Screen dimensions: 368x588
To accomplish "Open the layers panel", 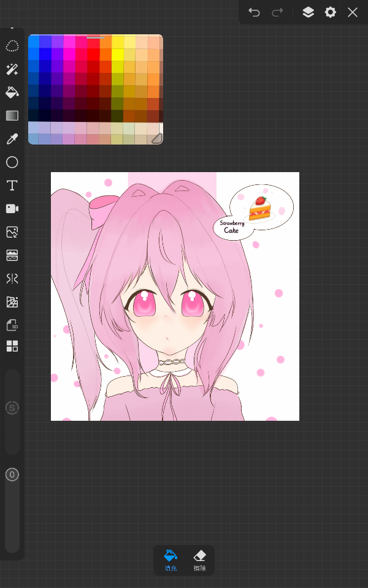I will coord(308,12).
